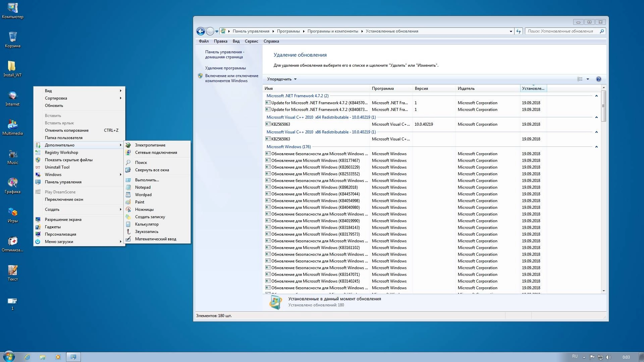
Task: Open the Сервис menu
Action: click(251, 41)
